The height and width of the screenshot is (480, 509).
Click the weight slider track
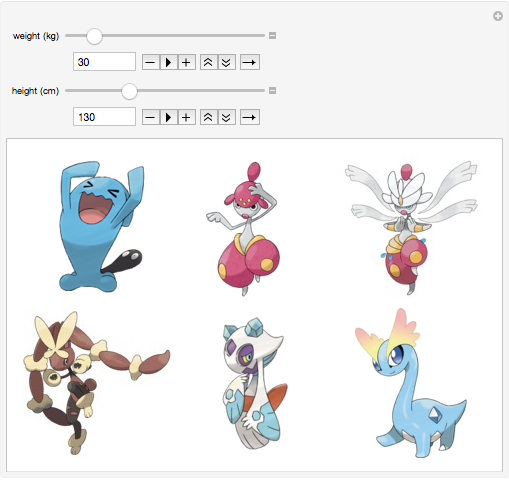coord(165,35)
